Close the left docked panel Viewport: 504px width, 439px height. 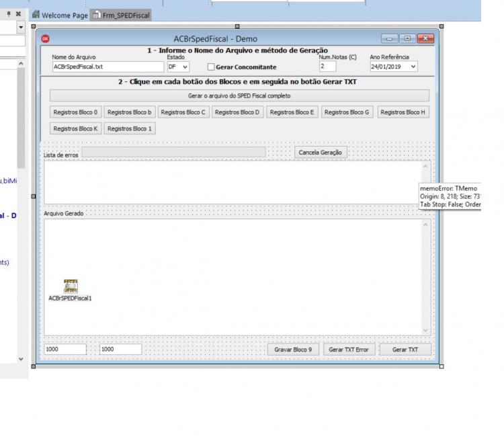pos(18,14)
